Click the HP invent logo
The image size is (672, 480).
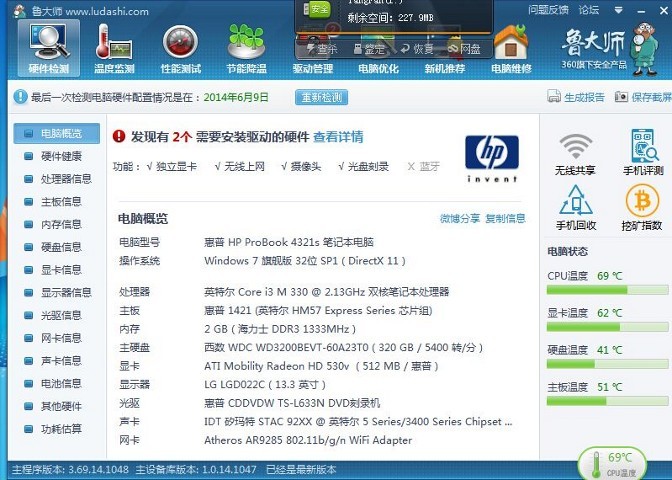pyautogui.click(x=492, y=158)
